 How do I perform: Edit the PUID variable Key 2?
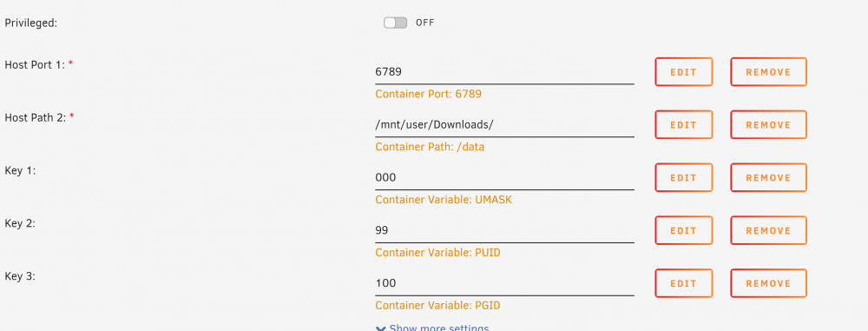coord(684,230)
